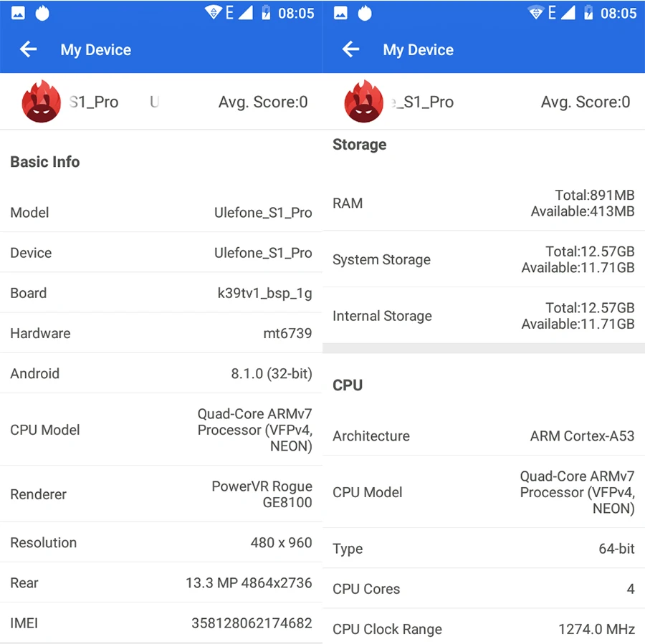Select the Rear camera value 13.3 MP 4864x2736
The width and height of the screenshot is (645, 644).
249,582
